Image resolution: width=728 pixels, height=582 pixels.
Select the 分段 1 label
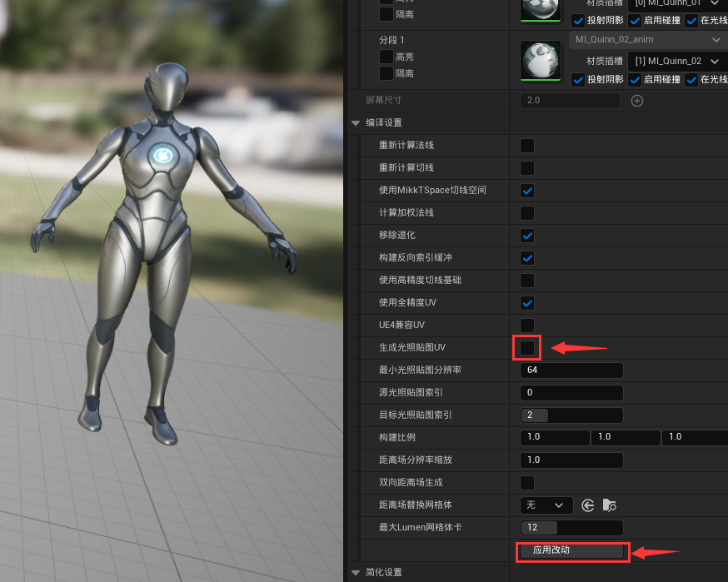(x=391, y=40)
